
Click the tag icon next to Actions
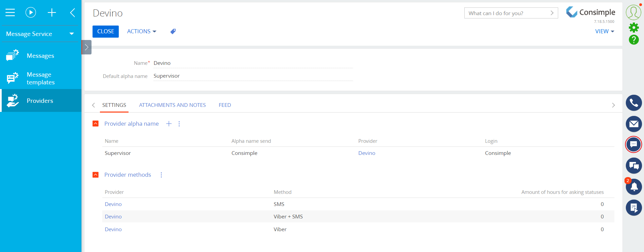pyautogui.click(x=173, y=31)
